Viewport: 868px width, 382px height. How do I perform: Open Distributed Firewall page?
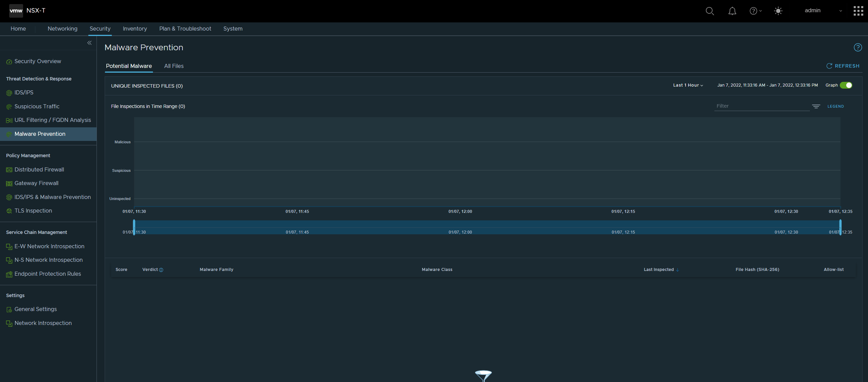[39, 169]
